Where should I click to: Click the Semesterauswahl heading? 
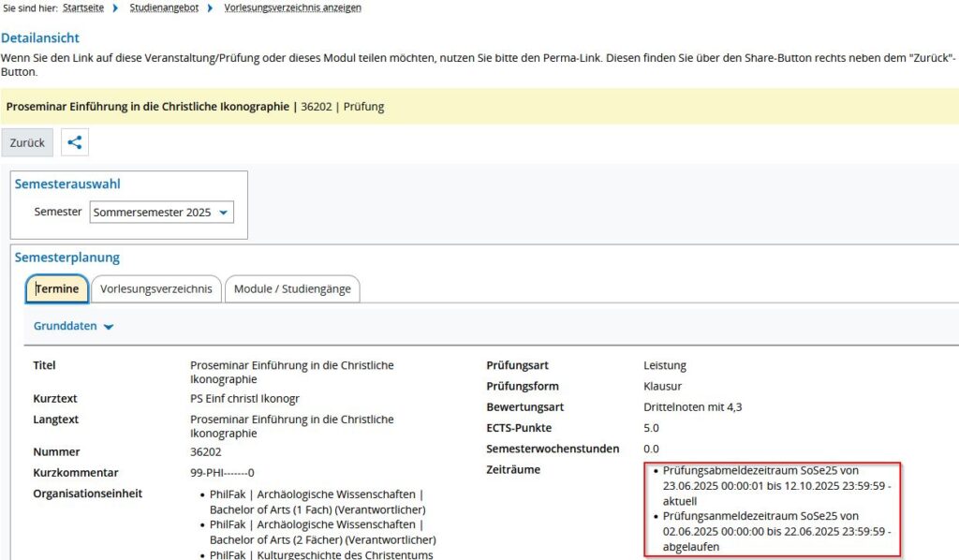(x=67, y=184)
